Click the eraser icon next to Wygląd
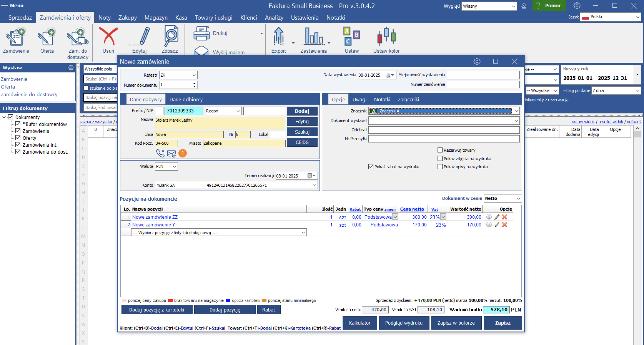The width and height of the screenshot is (644, 345). point(524,6)
